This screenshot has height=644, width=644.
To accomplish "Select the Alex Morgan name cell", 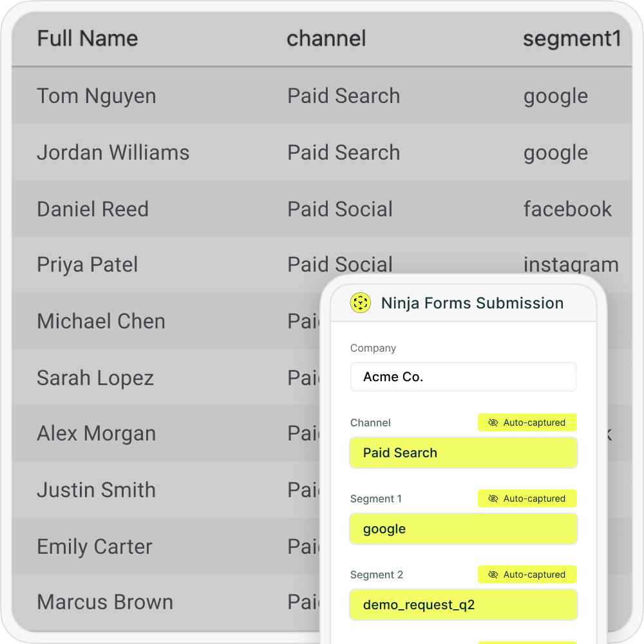I will [97, 433].
